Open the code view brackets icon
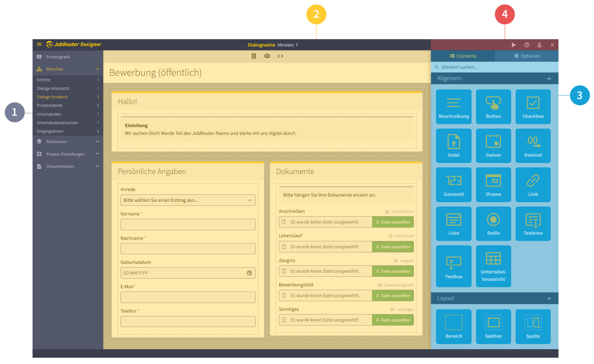Screen dimensions: 594x364 coord(280,56)
